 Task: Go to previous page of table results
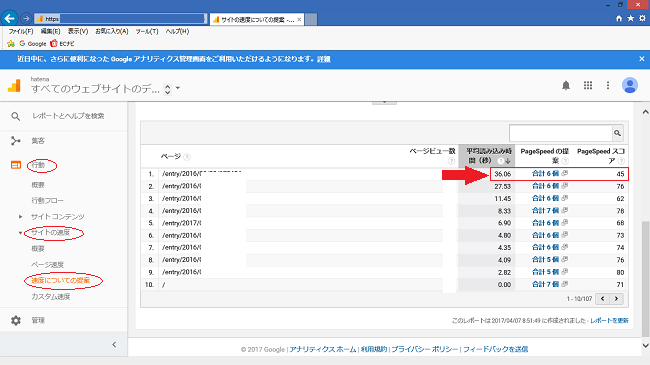(x=602, y=299)
